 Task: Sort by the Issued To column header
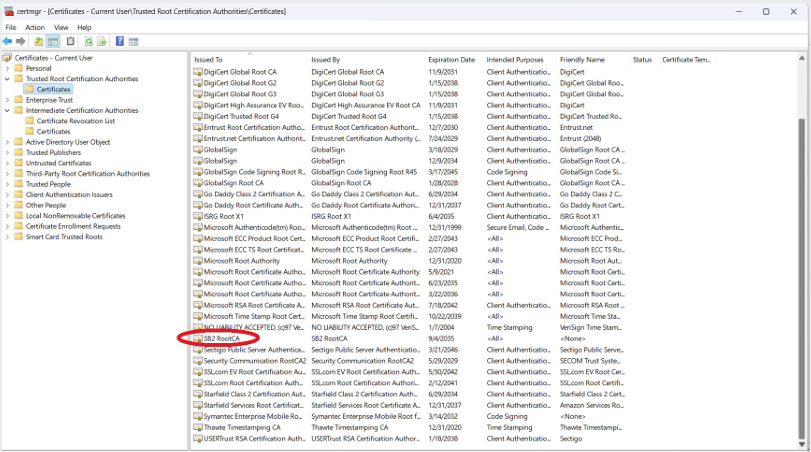[249, 59]
